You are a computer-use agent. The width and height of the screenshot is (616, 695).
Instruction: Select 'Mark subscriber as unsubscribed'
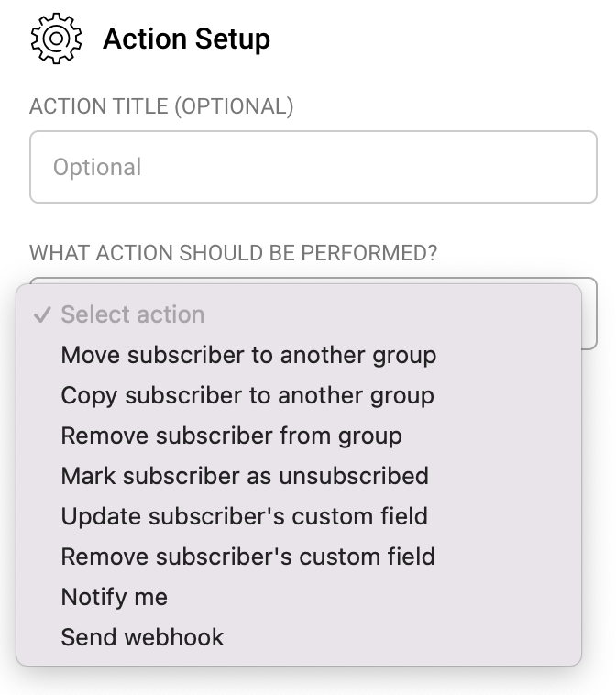coord(245,476)
